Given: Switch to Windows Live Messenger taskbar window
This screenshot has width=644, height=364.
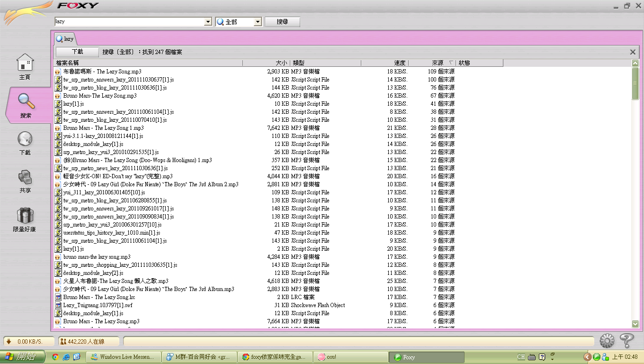Looking at the screenshot, I should 124,357.
